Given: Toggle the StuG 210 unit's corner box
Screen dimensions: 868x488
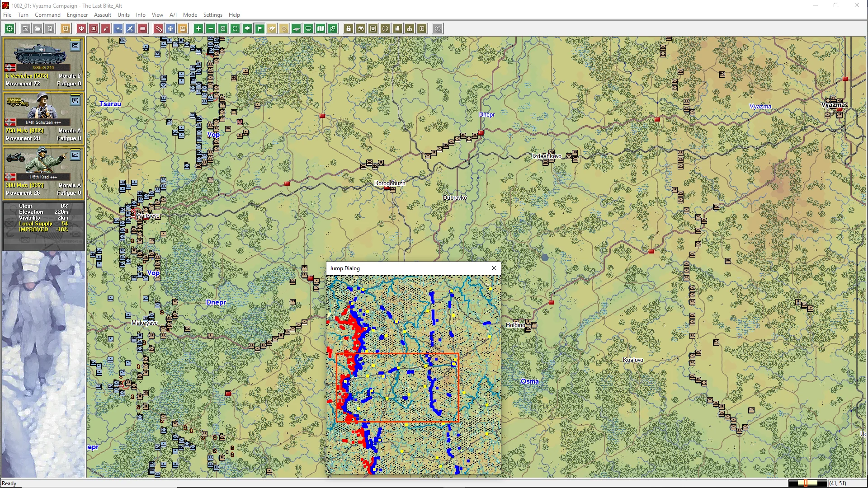Looking at the screenshot, I should pyautogui.click(x=75, y=46).
